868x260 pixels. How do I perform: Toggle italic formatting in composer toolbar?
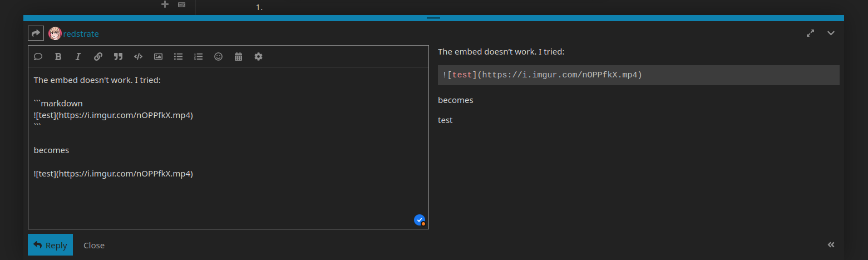point(78,56)
